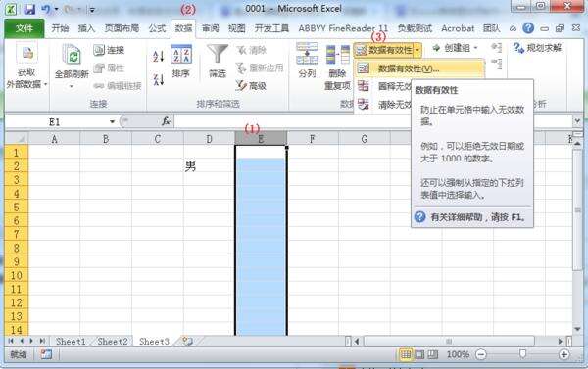This screenshot has width=588, height=369.
Task: Open the File (文件) tab
Action: [x=24, y=28]
